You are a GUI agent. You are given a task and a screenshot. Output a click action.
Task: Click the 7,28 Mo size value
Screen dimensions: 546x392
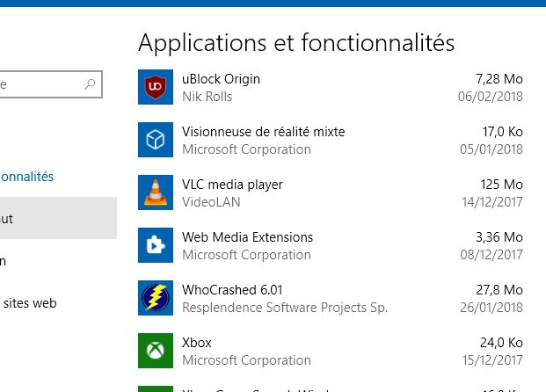(499, 79)
